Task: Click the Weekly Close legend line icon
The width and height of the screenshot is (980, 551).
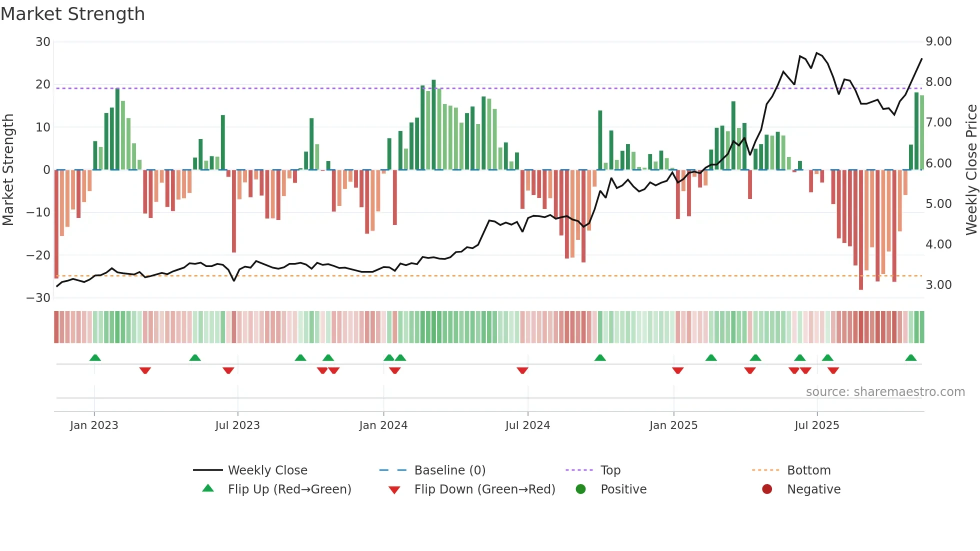Action: tap(207, 470)
